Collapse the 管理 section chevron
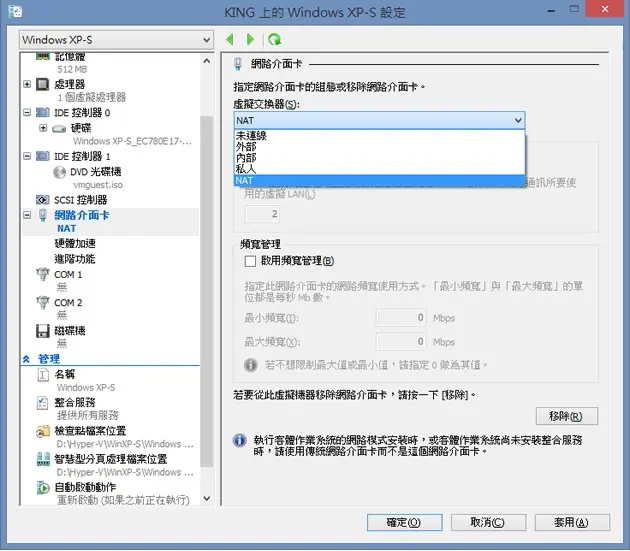The image size is (630, 551). coord(27,359)
